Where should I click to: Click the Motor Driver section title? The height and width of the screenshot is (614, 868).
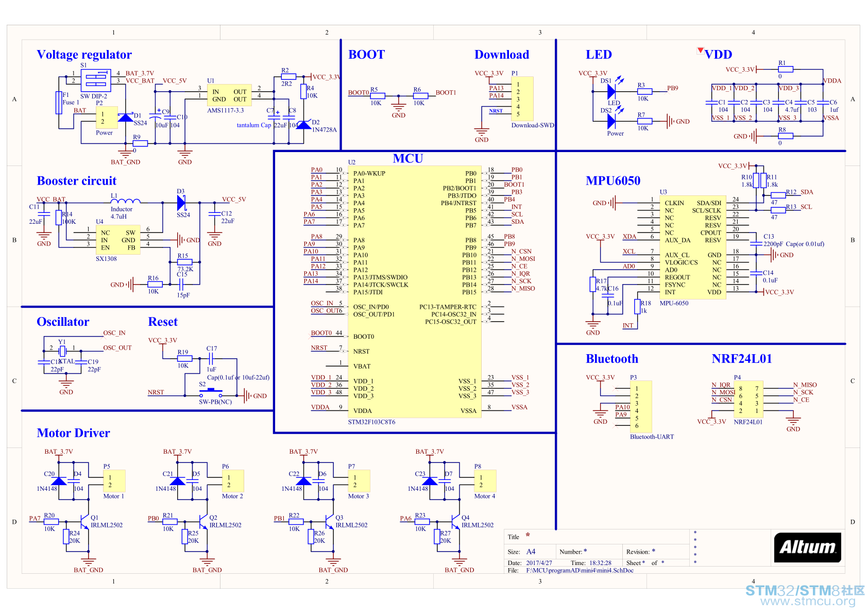(73, 433)
